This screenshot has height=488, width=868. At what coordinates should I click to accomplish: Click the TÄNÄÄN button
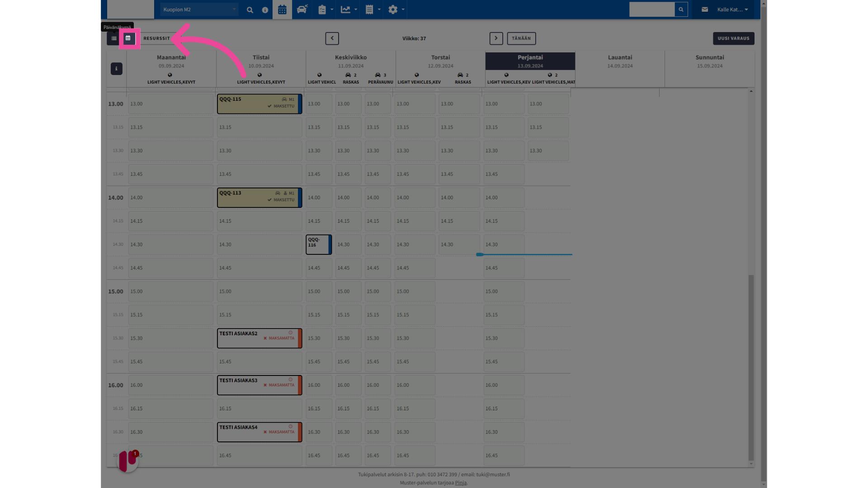click(521, 38)
